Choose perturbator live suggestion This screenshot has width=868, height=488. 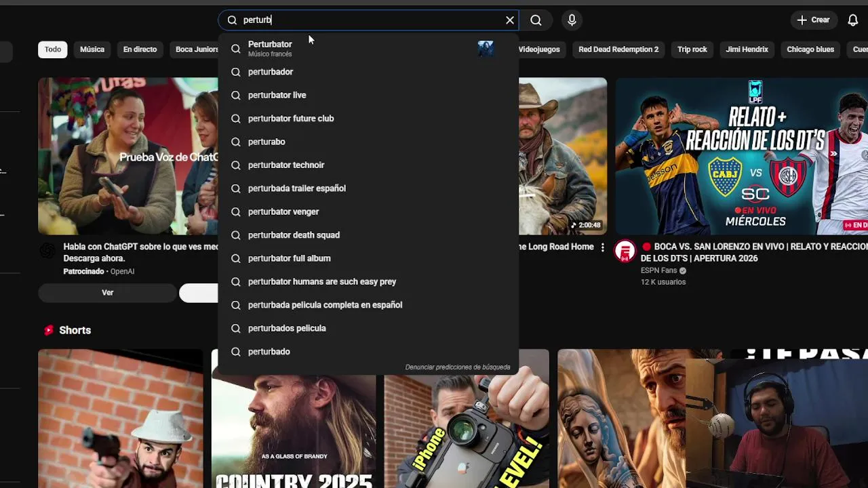368,95
